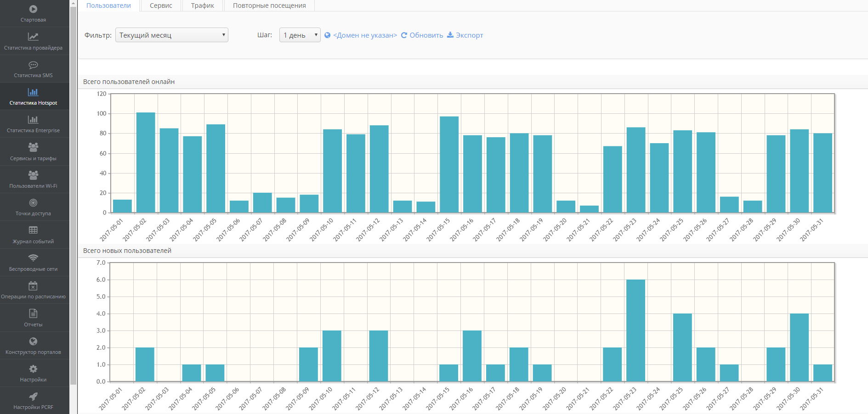
Task: Open Беспроводные сети Wi-Fi icon
Action: pyautogui.click(x=33, y=258)
